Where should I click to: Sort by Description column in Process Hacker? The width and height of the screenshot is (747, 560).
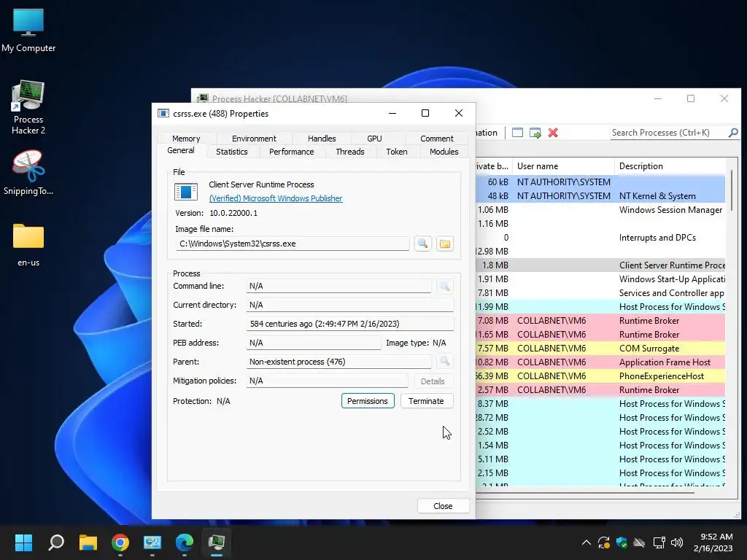(670, 166)
